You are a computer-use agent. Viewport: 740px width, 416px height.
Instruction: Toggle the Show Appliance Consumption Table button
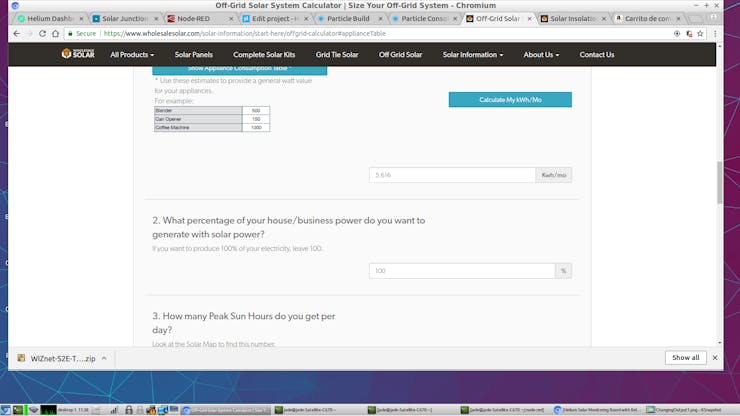coord(239,69)
